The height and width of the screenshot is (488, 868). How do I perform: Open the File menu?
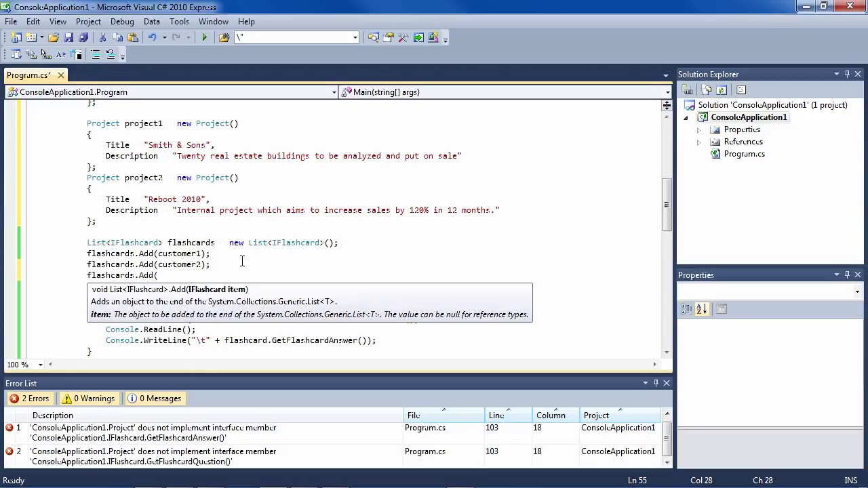[x=11, y=22]
